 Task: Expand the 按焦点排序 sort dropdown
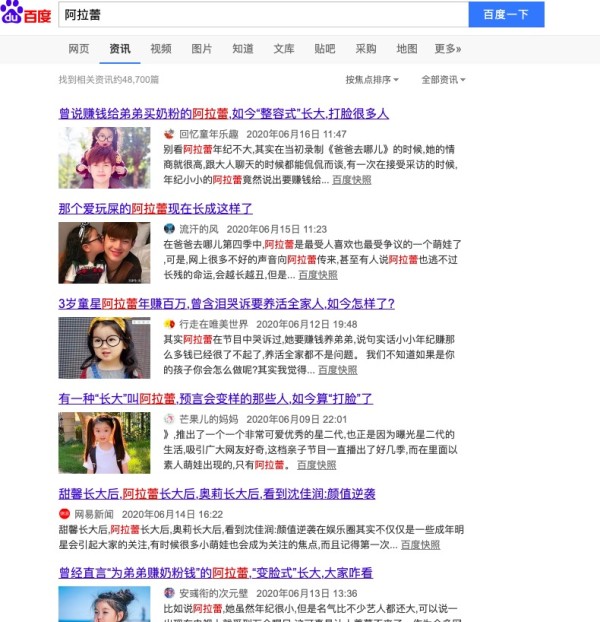[x=372, y=80]
